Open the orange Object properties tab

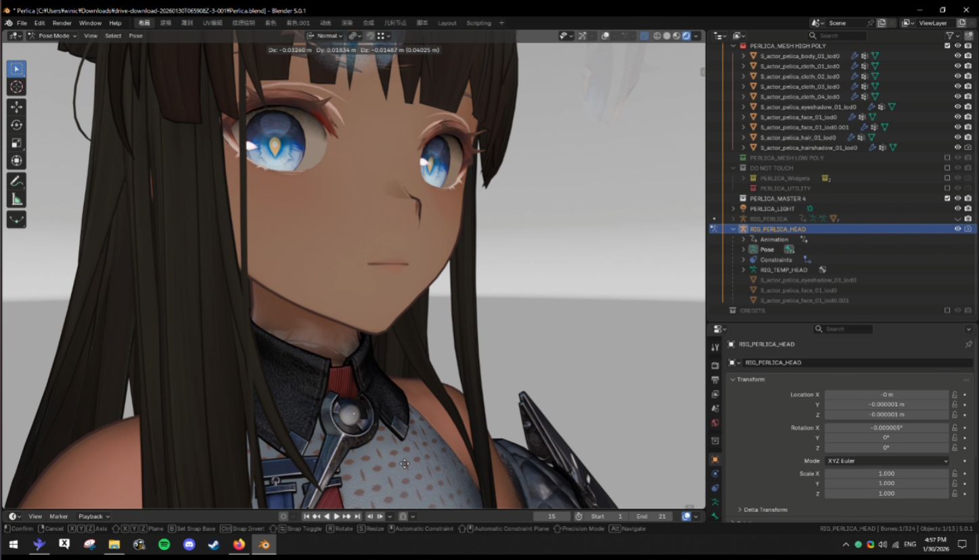pos(715,459)
